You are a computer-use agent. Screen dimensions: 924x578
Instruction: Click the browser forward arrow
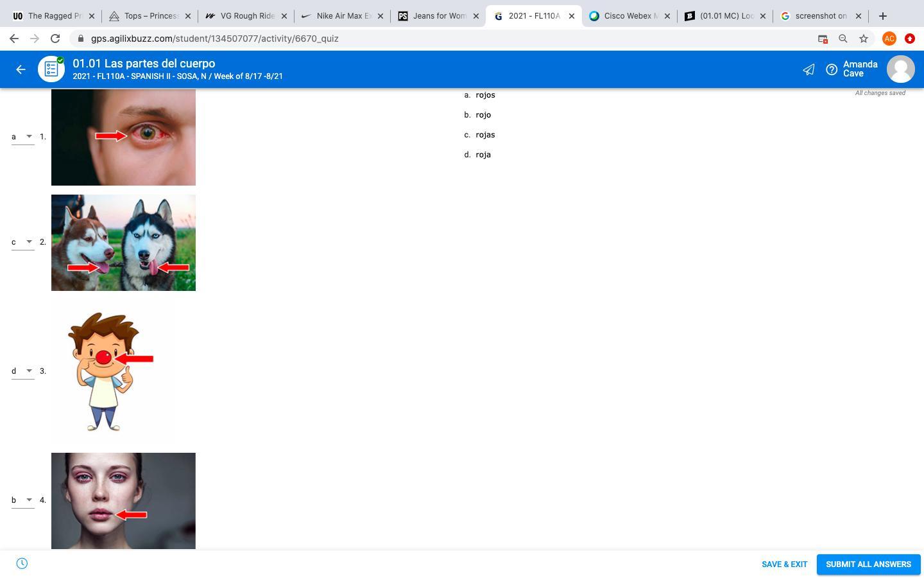click(x=35, y=39)
